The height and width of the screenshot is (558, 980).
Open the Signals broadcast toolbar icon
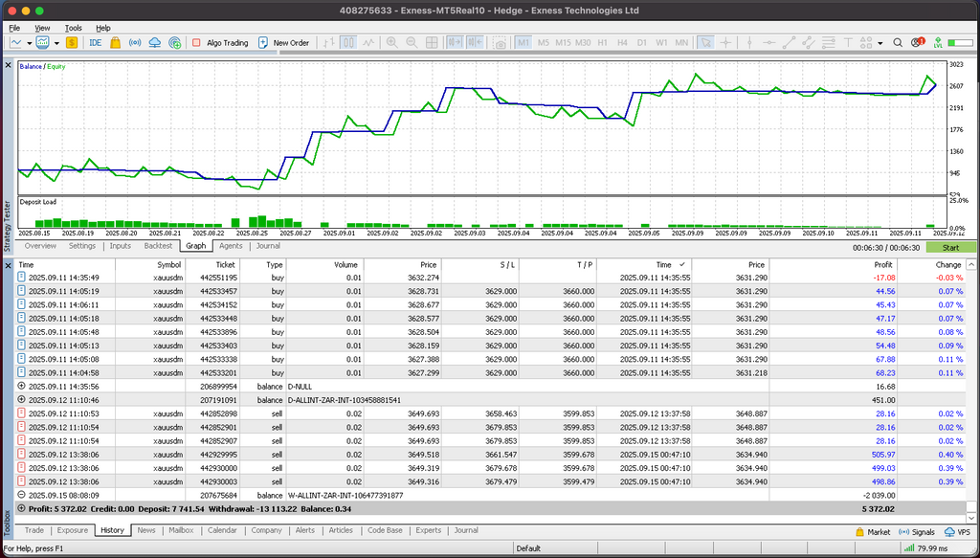135,42
